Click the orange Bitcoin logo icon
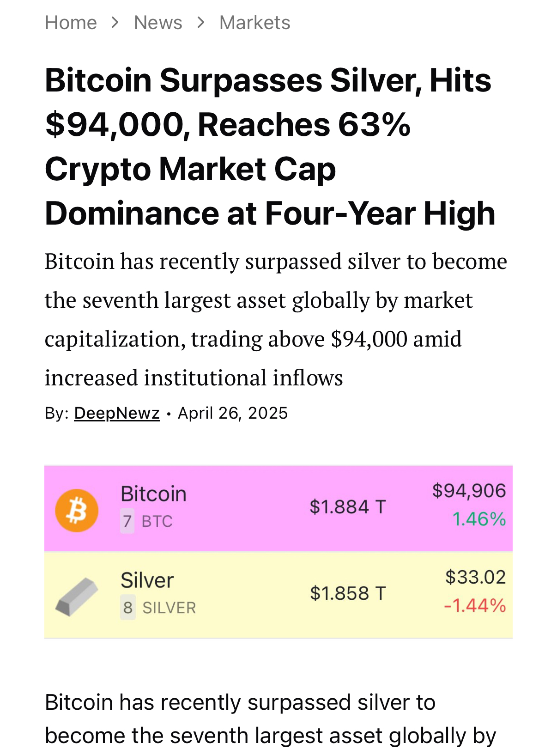This screenshot has height=756, width=557. point(77,511)
